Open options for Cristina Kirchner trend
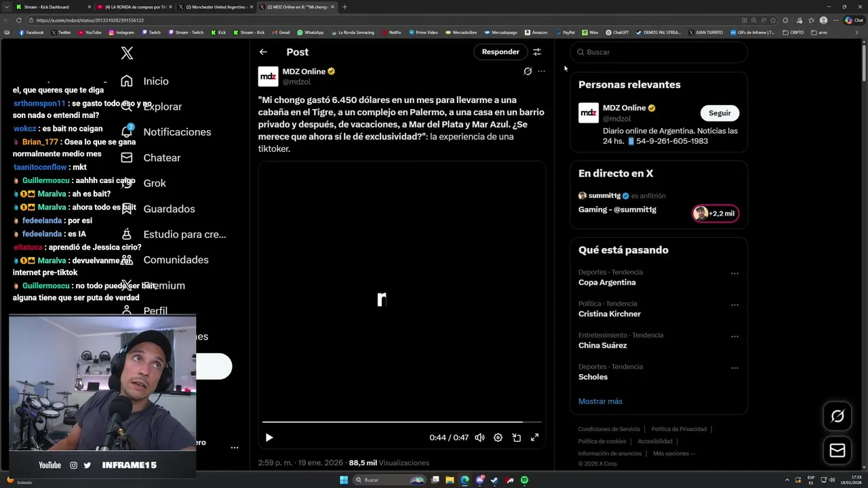Image resolution: width=868 pixels, height=488 pixels. pyautogui.click(x=734, y=305)
